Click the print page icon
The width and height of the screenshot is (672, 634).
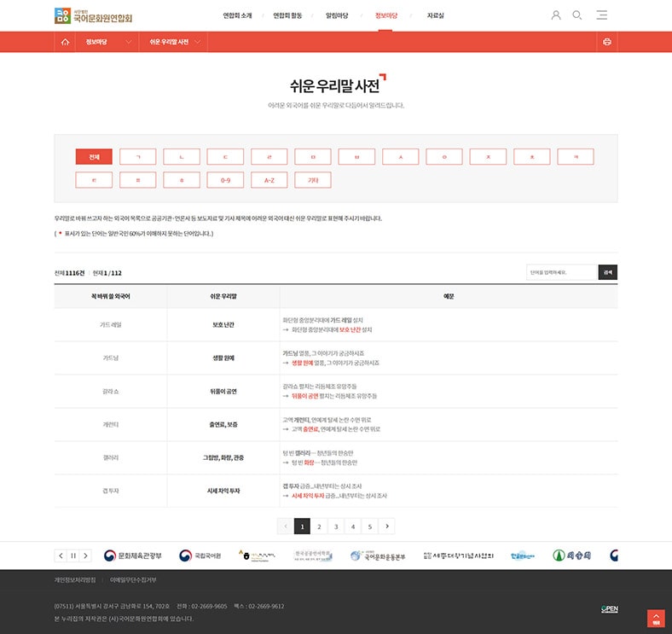pyautogui.click(x=607, y=42)
